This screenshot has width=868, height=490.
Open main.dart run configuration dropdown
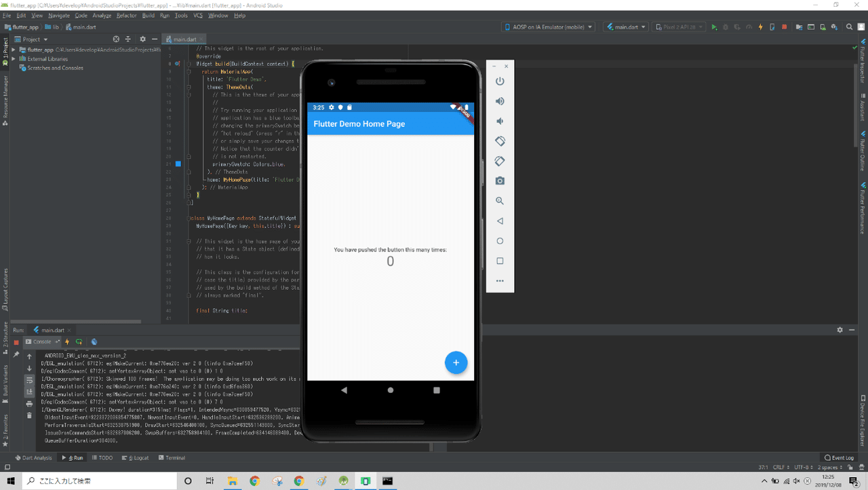627,27
